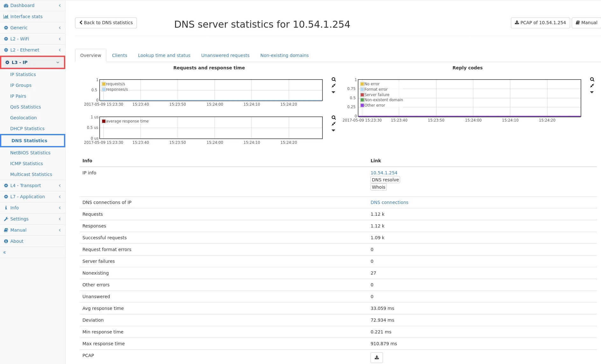The height and width of the screenshot is (364, 601).
Task: Switch to the Clients tab
Action: (x=119, y=55)
